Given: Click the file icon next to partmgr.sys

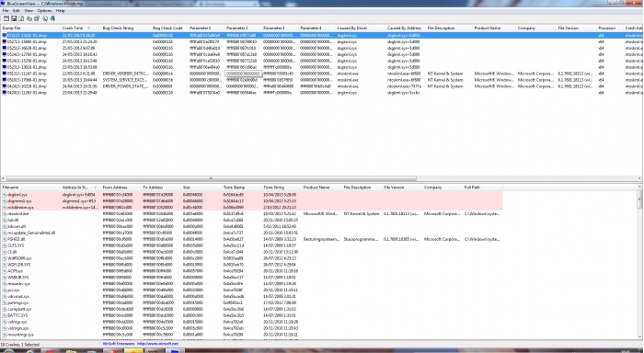Looking at the screenshot, I should pyautogui.click(x=5, y=303).
